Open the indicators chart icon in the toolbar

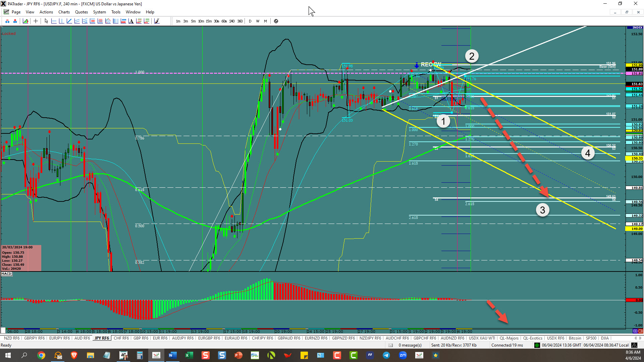click(x=25, y=21)
